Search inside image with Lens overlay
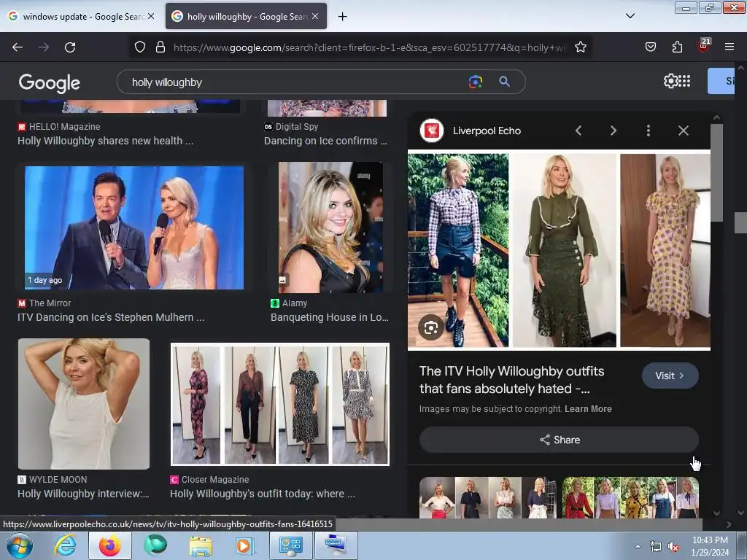The width and height of the screenshot is (747, 560). coord(431,327)
